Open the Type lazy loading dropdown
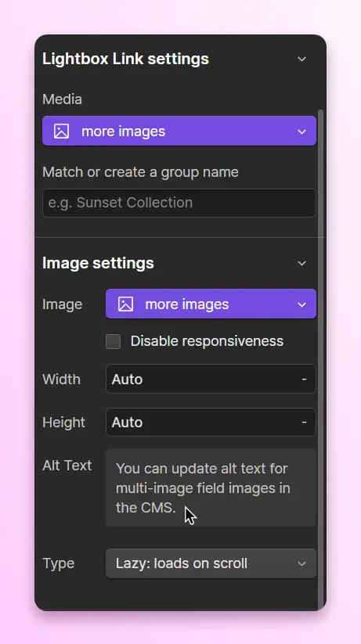The height and width of the screenshot is (644, 361). [x=211, y=563]
